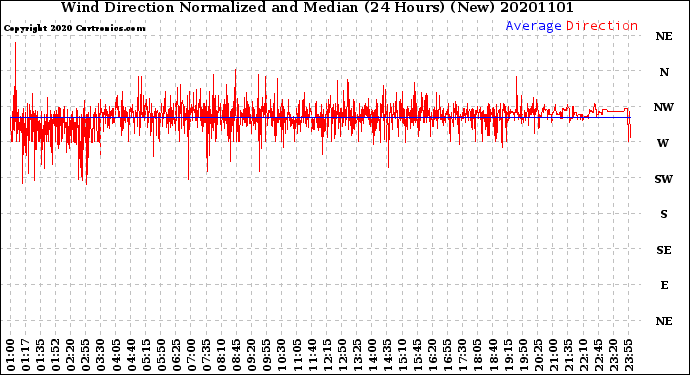Select the "07:35" time label
This screenshot has height=375, width=690.
[206, 355]
